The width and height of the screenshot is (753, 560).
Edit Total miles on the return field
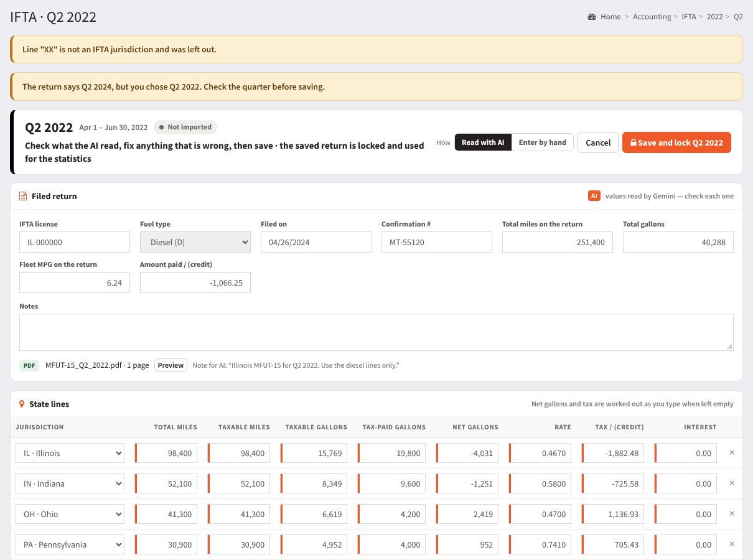click(x=558, y=242)
